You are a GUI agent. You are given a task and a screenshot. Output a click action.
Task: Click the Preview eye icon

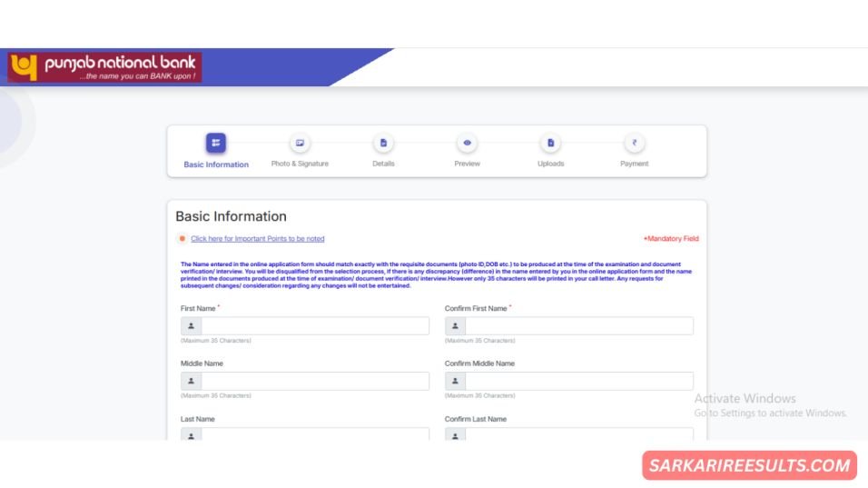tap(467, 144)
